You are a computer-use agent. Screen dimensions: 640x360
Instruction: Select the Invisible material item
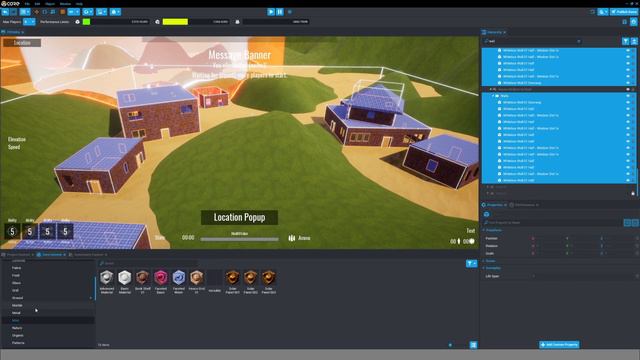[x=215, y=281]
